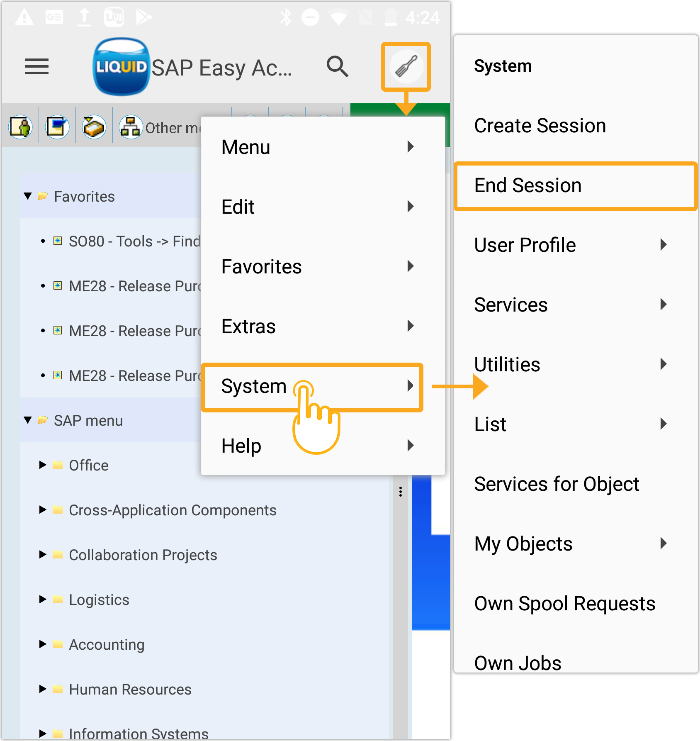Viewport: 700px width, 741px height.
Task: Expand the Logistics folder
Action: tap(43, 599)
